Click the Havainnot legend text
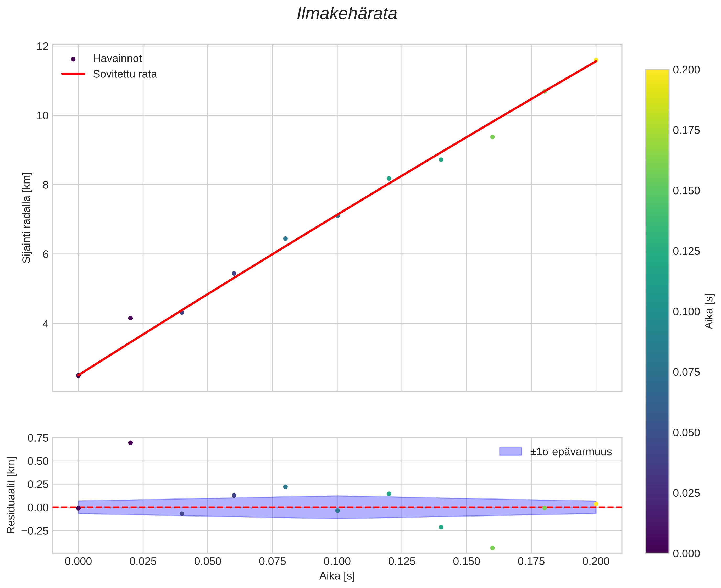Screen dimensions: 721x588 pos(117,59)
